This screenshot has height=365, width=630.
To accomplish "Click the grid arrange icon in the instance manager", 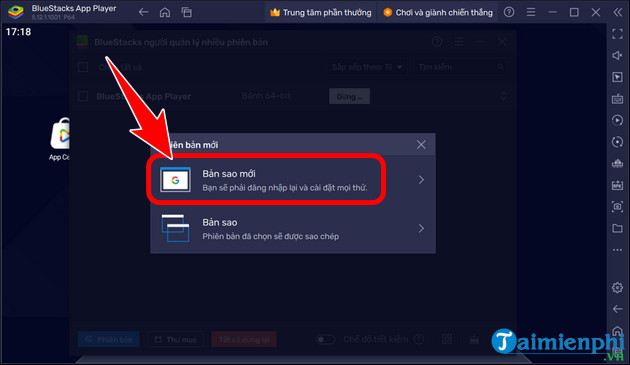I will 447,339.
